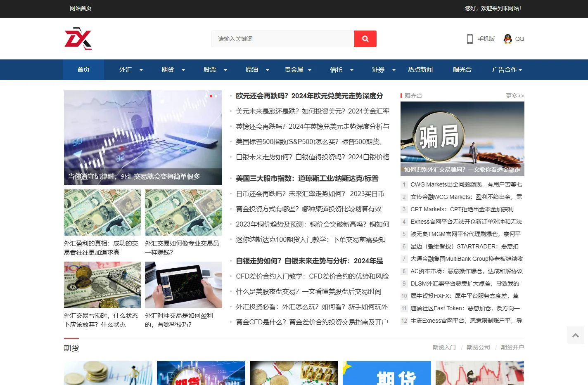Open the 骗局 magnifier banner image
The width and height of the screenshot is (588, 385).
point(462,139)
